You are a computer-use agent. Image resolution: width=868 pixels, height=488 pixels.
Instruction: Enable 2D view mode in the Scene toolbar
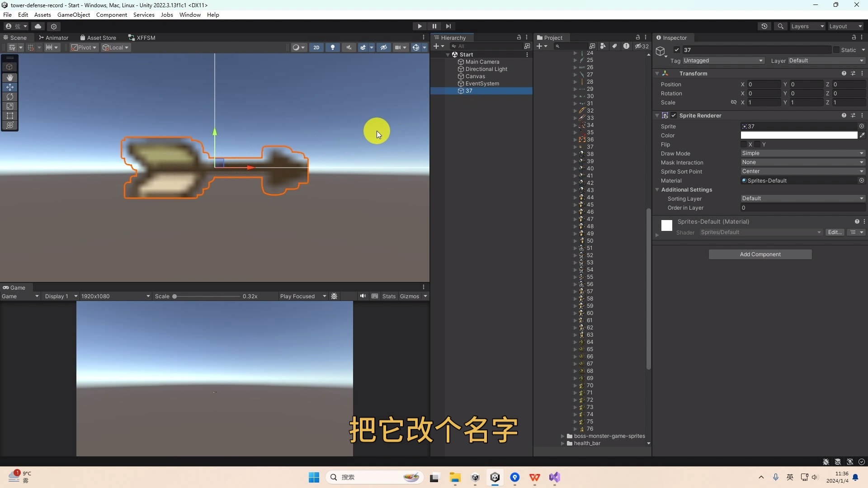pos(317,47)
